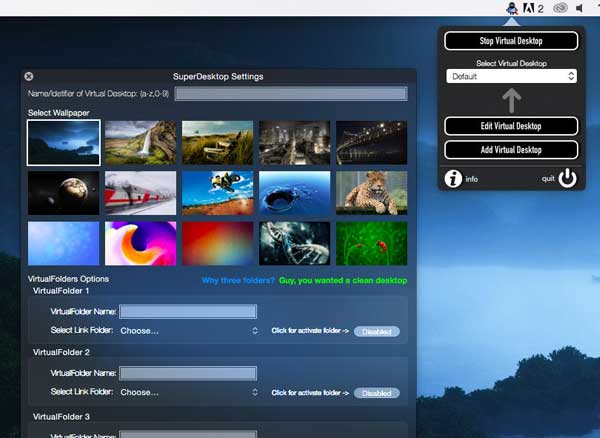This screenshot has height=438, width=600.
Task: Click the Add Virtual Desktop button
Action: tap(511, 150)
